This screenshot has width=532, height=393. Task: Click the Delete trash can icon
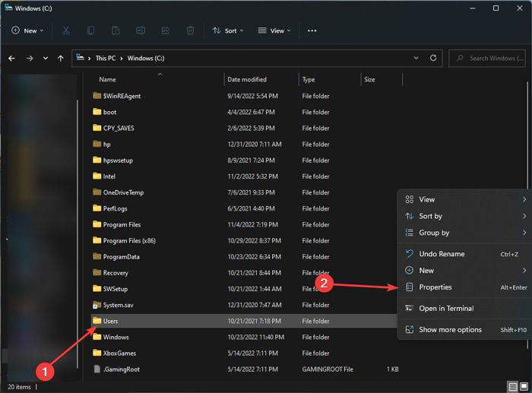pyautogui.click(x=190, y=31)
